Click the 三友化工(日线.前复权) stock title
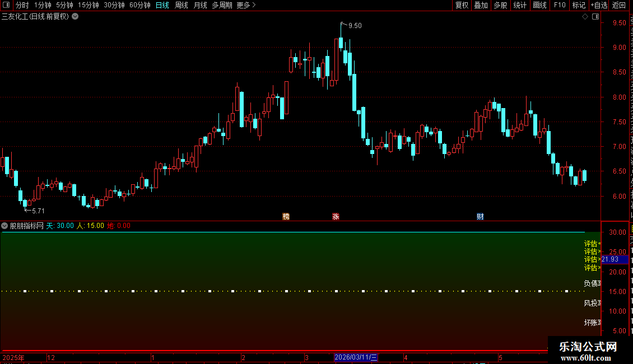 [x=35, y=17]
